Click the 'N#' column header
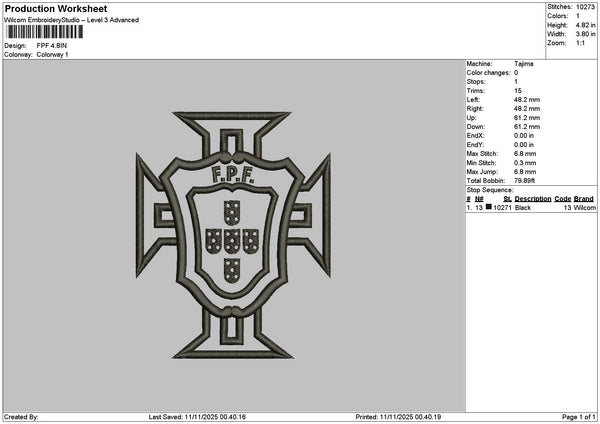 tap(479, 199)
